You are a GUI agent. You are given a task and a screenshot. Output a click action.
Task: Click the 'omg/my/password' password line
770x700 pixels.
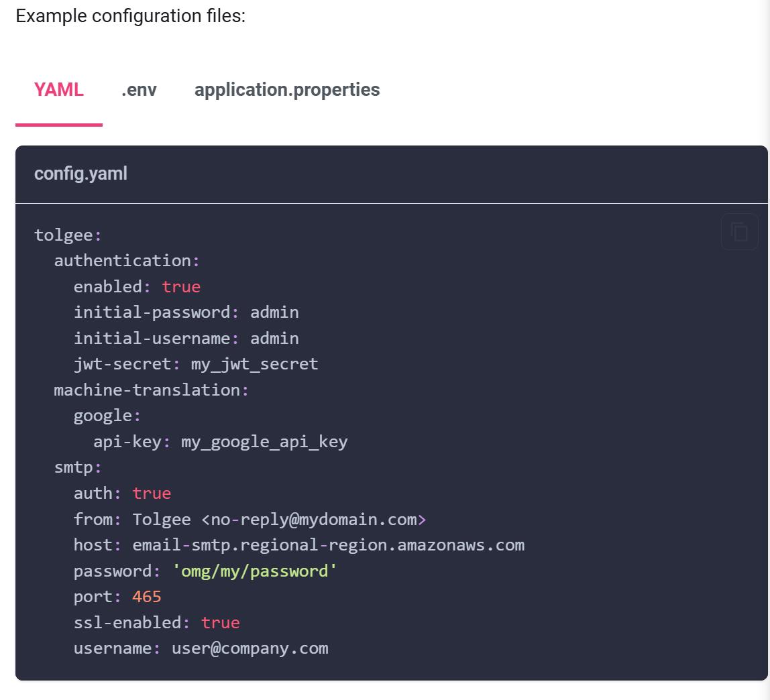205,571
